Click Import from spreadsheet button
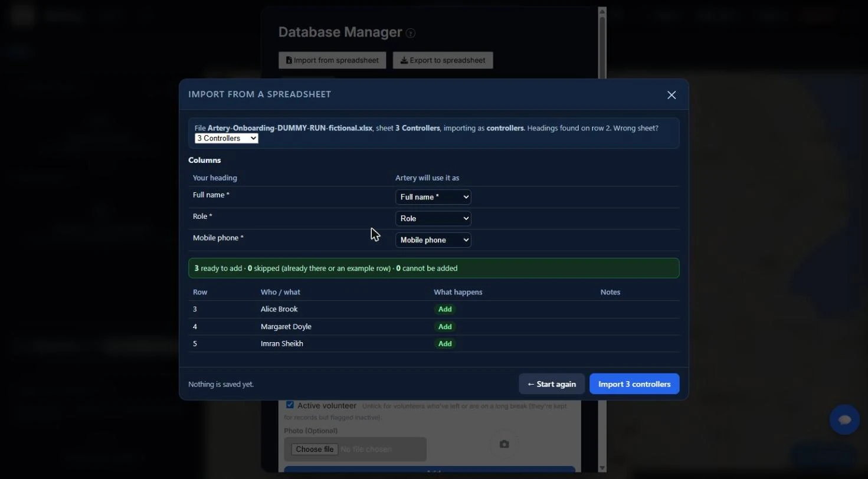The image size is (868, 479). [x=332, y=60]
